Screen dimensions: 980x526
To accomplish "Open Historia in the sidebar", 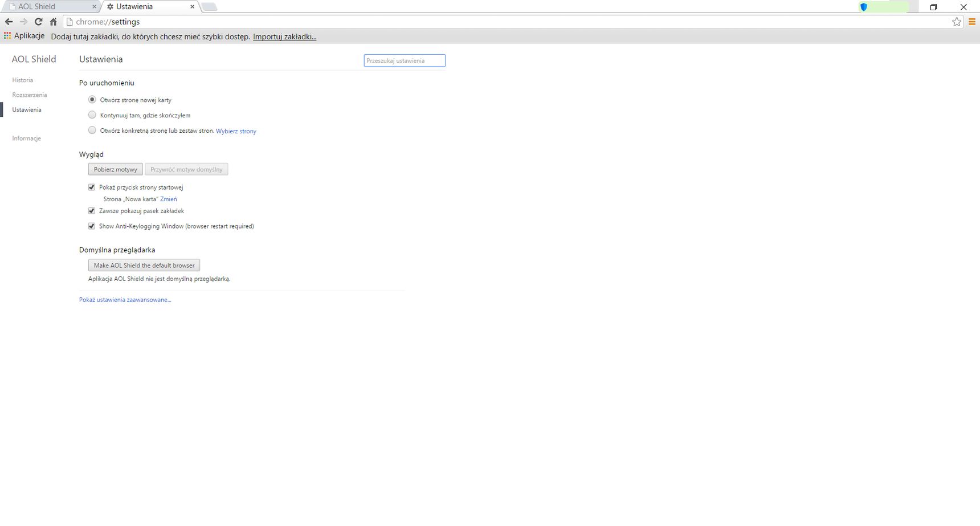I will click(23, 80).
